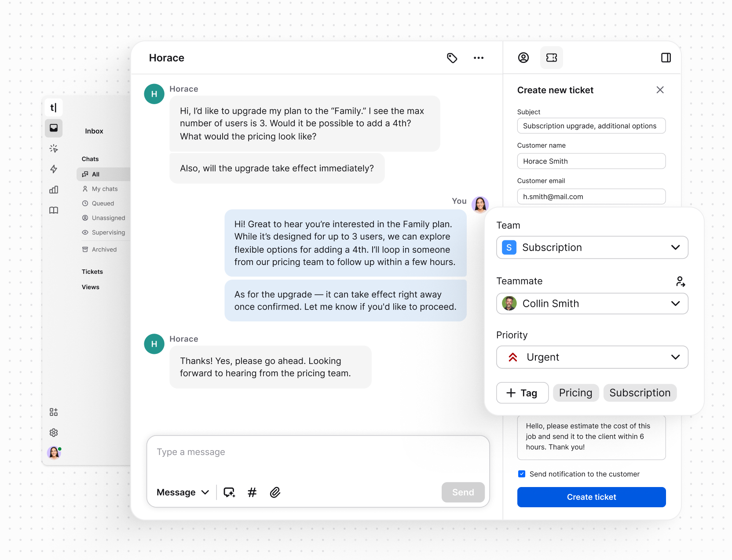
Task: Toggle the side panel layout icon
Action: [x=666, y=58]
